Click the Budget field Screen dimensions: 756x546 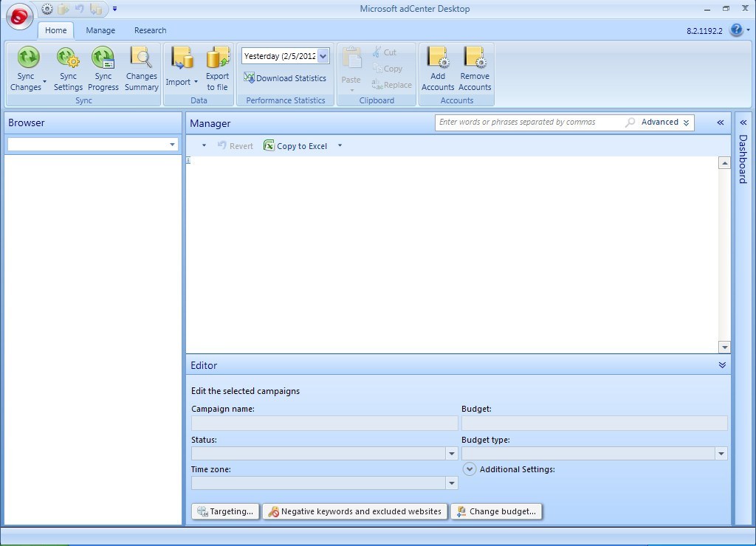click(594, 423)
